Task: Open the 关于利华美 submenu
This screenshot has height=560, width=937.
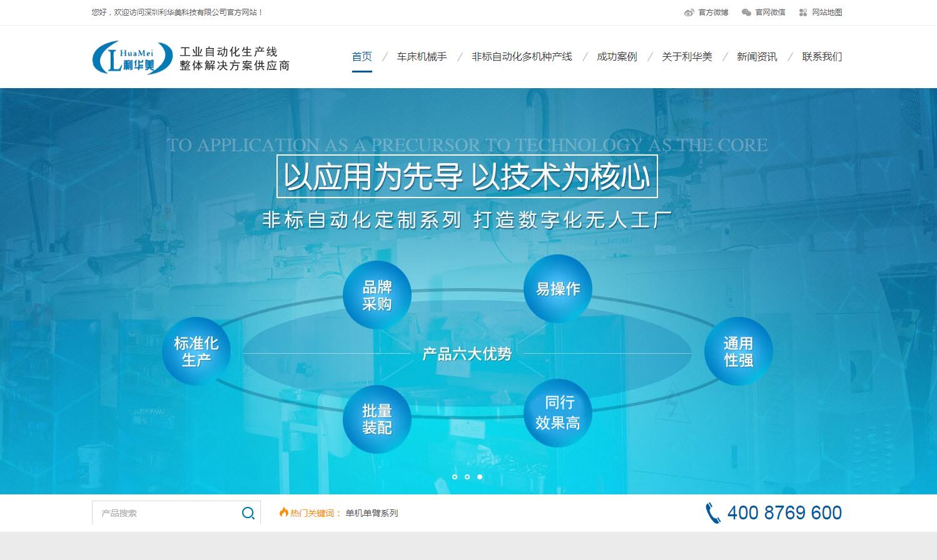Action: pos(687,56)
